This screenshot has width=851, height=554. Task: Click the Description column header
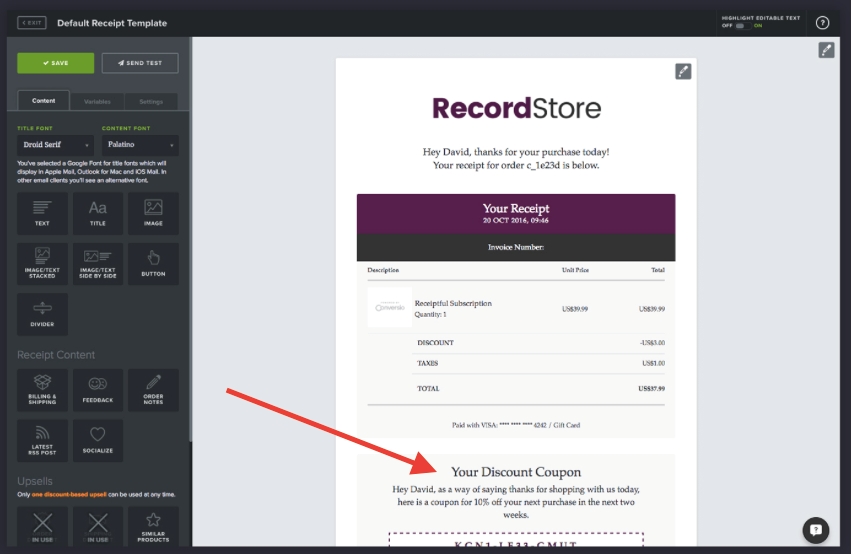tap(383, 270)
